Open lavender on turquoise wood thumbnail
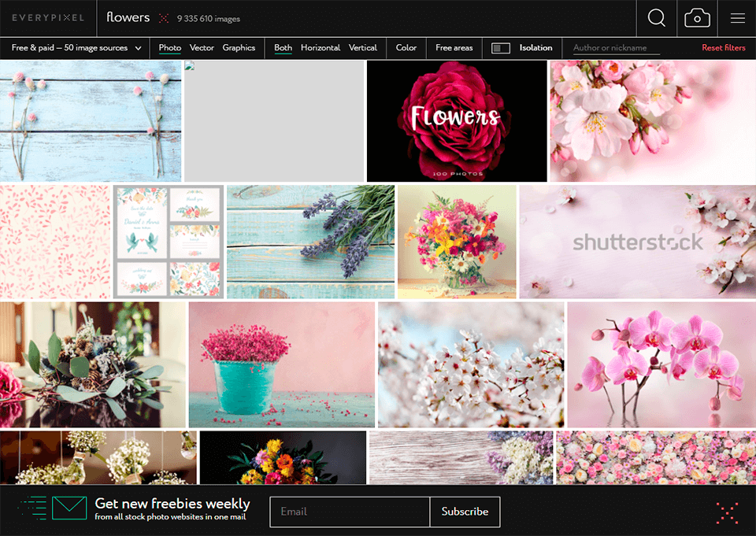Image resolution: width=756 pixels, height=536 pixels. (310, 242)
